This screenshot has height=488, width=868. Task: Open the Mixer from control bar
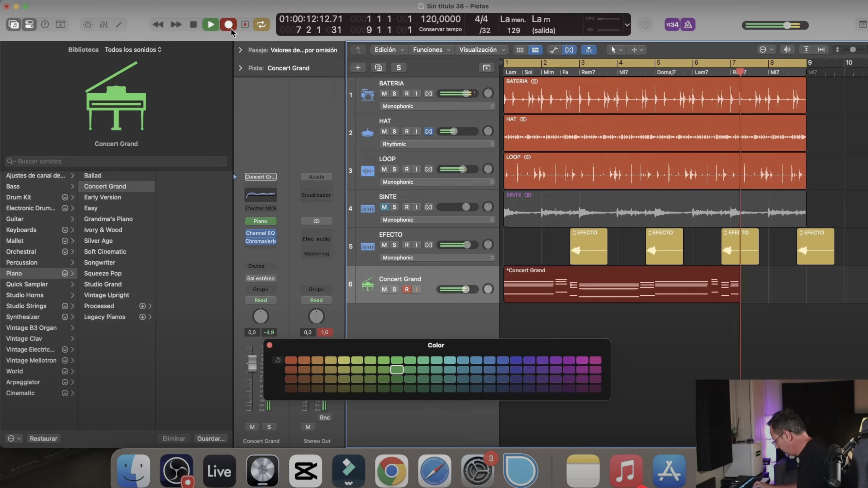click(x=103, y=24)
